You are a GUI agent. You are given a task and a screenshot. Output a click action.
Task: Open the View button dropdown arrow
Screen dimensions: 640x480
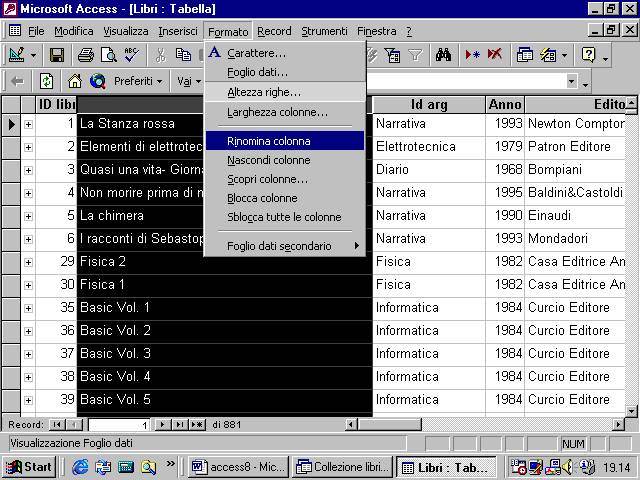(33, 55)
